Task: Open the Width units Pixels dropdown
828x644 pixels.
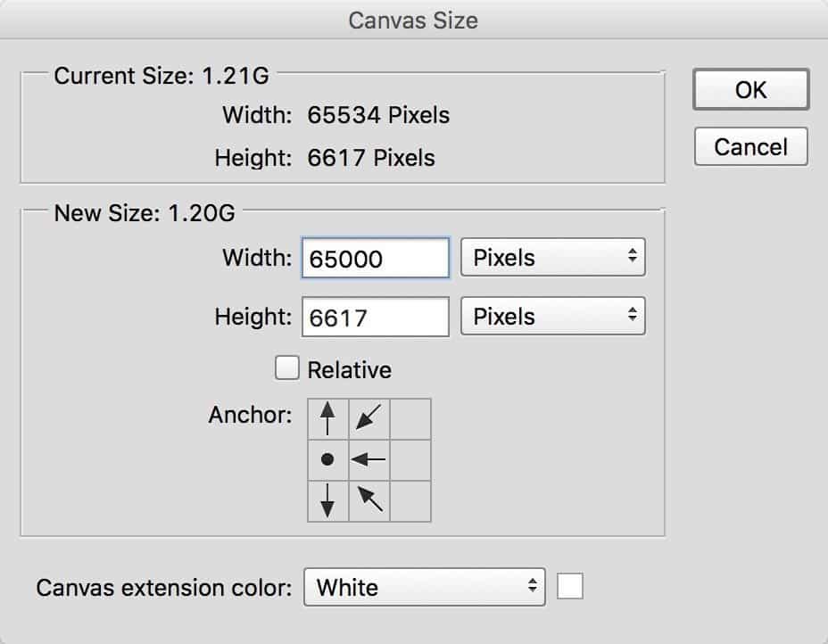Action: pos(553,257)
